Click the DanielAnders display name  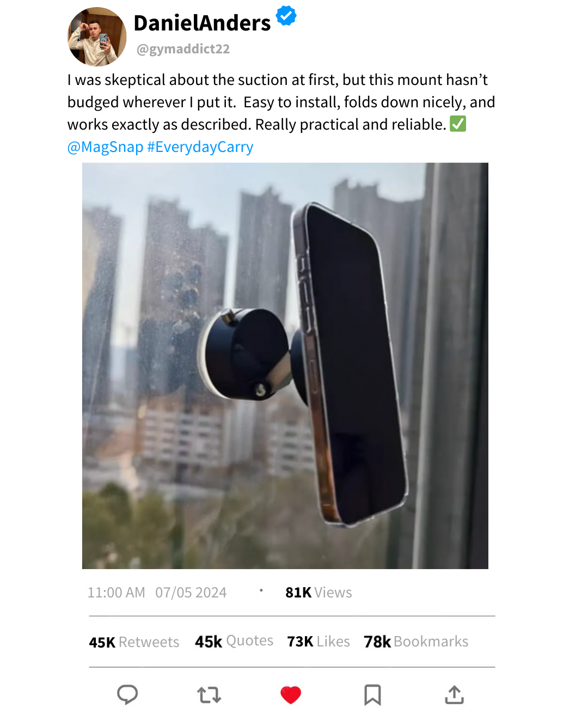coord(202,23)
